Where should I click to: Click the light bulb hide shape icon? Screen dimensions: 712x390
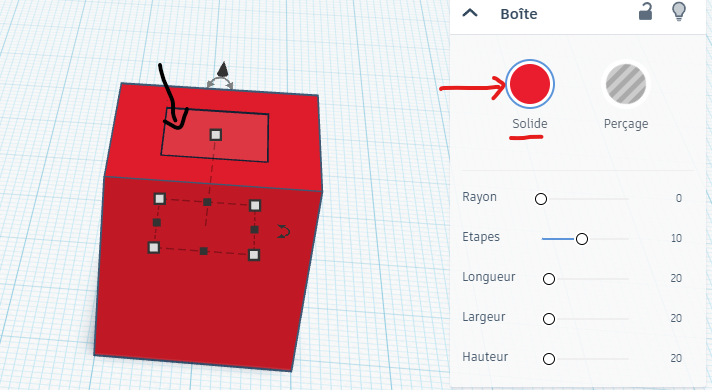(x=678, y=12)
